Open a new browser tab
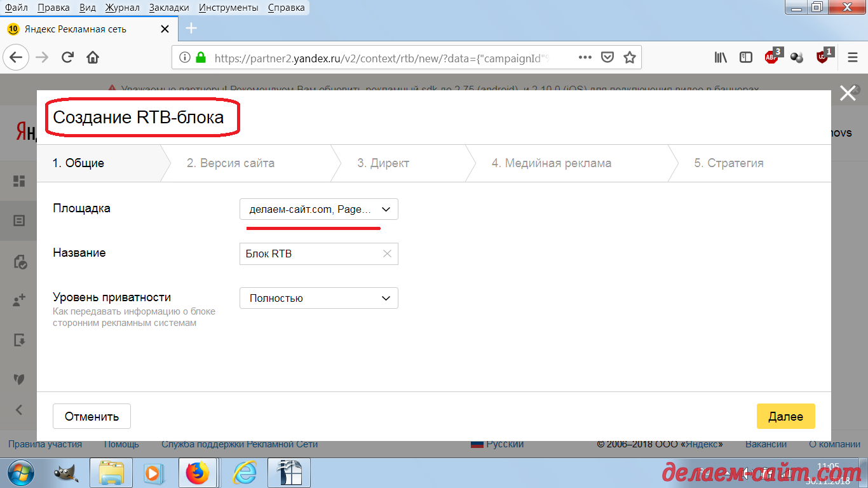868x488 pixels. coord(191,29)
